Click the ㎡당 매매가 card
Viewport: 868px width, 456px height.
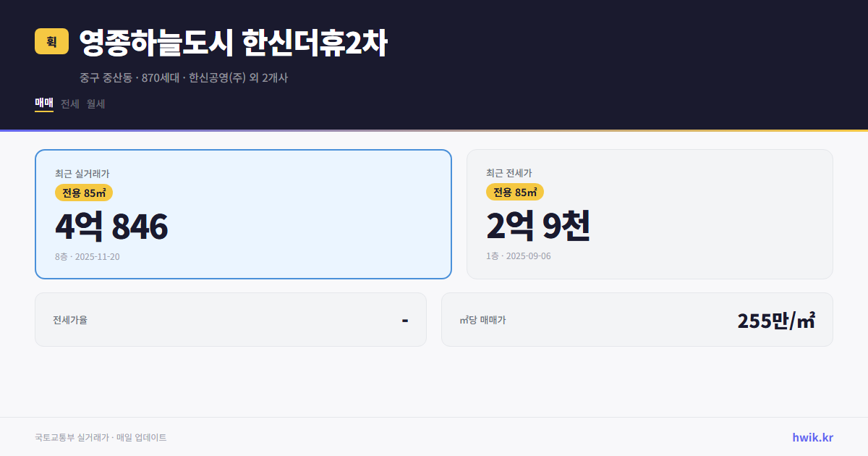(x=637, y=319)
